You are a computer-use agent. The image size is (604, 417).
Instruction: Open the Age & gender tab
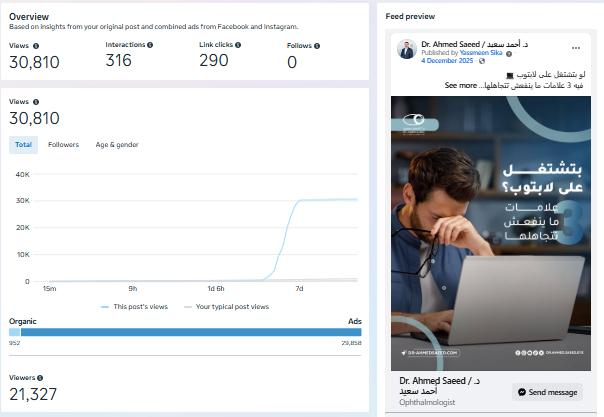116,144
